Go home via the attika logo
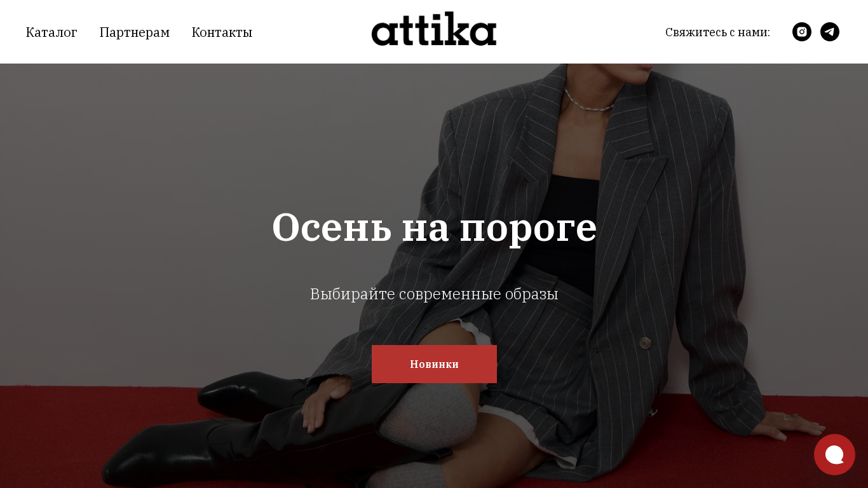The width and height of the screenshot is (868, 488). pyautogui.click(x=434, y=29)
